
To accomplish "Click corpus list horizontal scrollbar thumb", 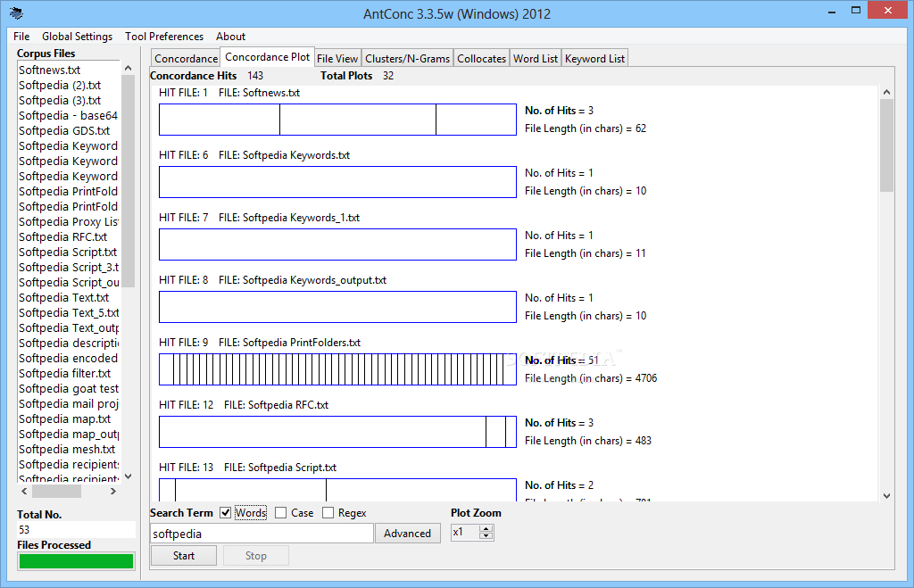I will (x=56, y=492).
